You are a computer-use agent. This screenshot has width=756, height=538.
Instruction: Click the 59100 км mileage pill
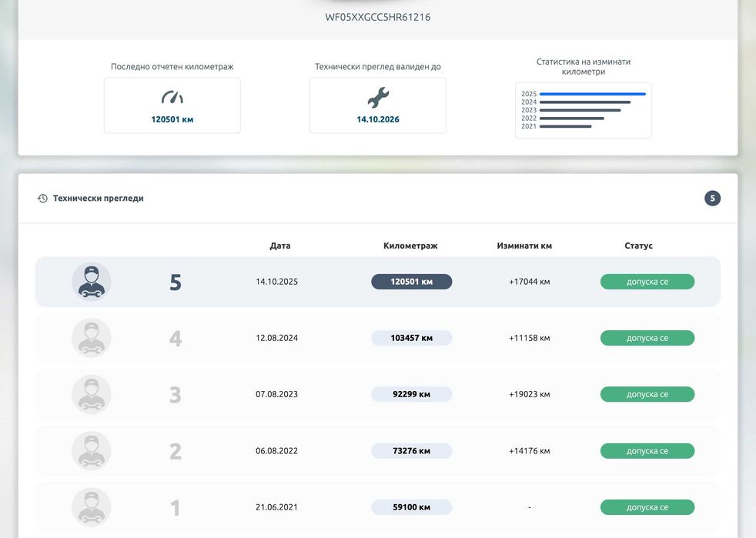[x=411, y=507]
